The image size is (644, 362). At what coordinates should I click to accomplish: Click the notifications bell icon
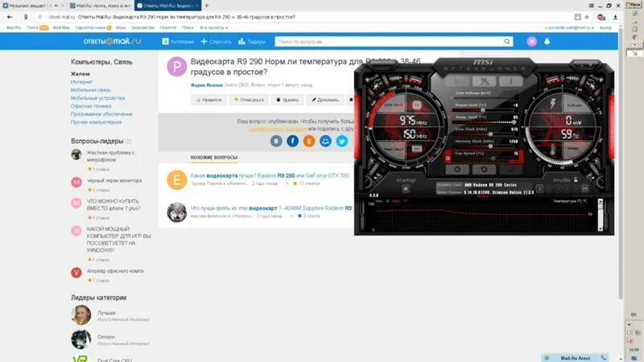click(x=547, y=42)
